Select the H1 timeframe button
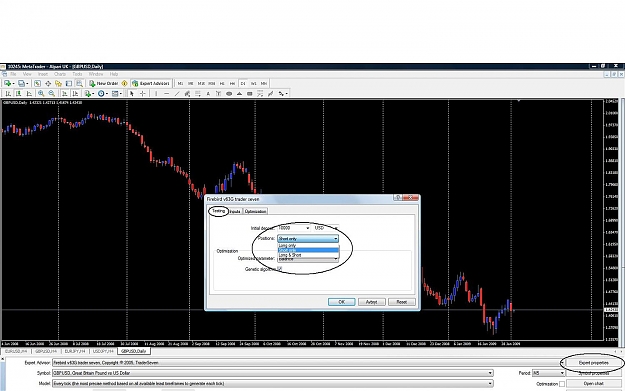The height and width of the screenshot is (391, 625). 222,83
